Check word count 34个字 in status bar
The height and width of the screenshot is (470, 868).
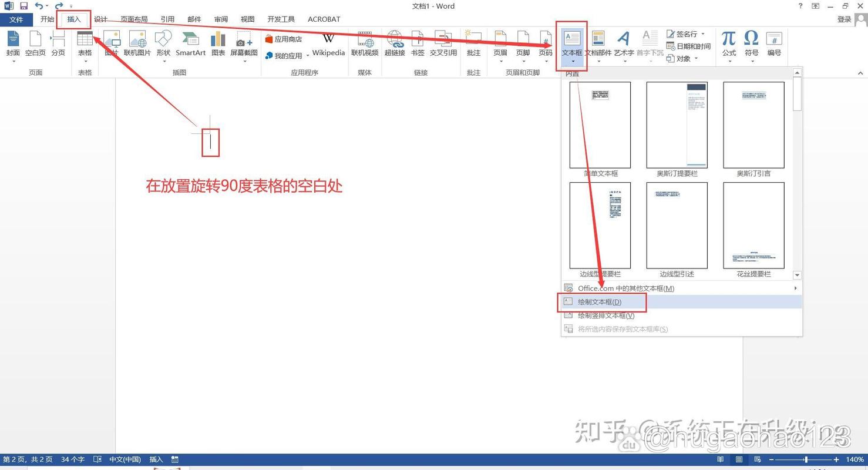72,459
